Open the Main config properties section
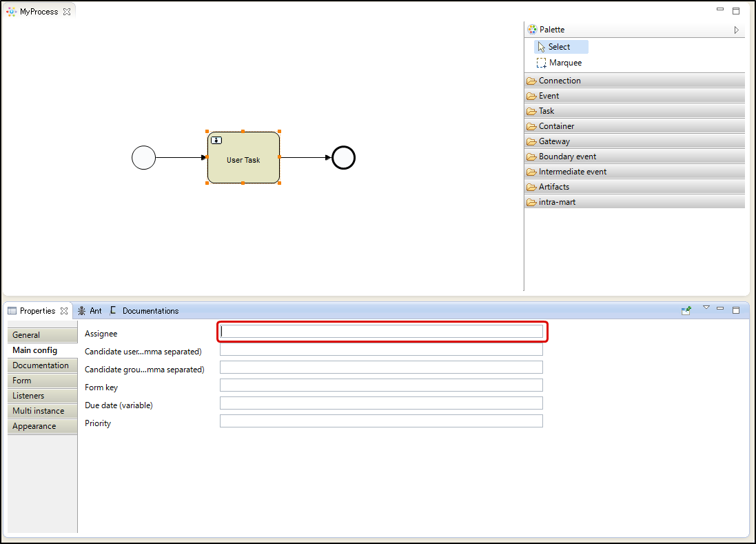The height and width of the screenshot is (544, 756). pyautogui.click(x=43, y=350)
